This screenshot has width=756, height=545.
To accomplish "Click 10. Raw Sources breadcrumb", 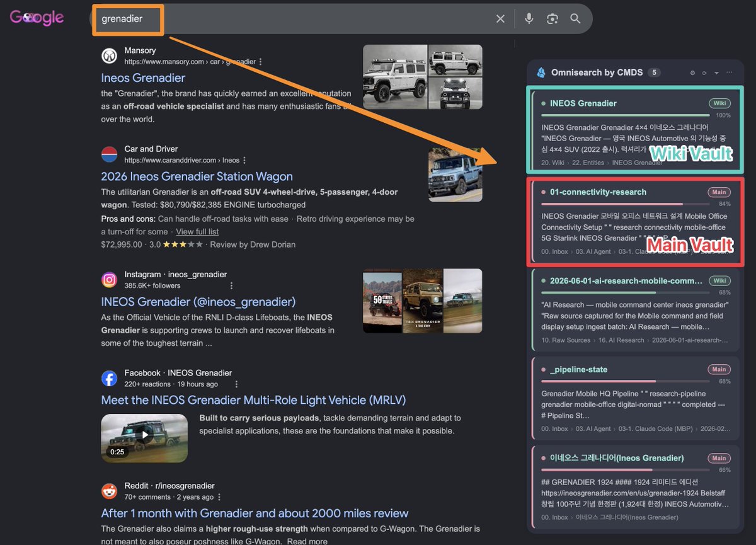I will click(x=566, y=340).
